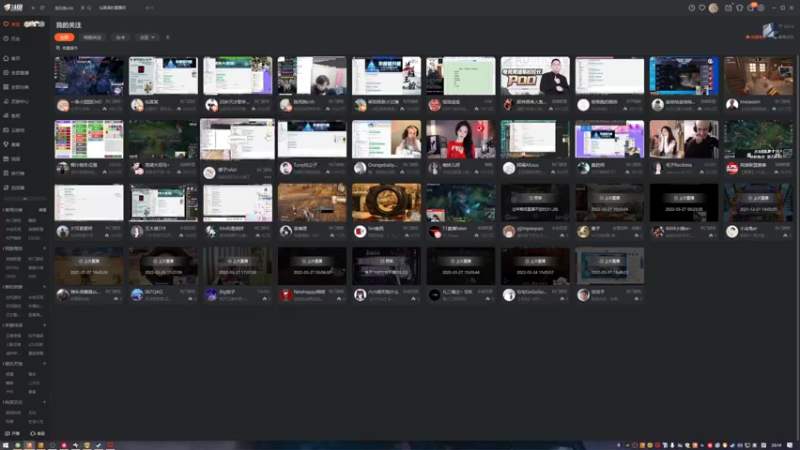Open the shirt skin icon at top right
This screenshot has width=800, height=450.
tap(739, 8)
